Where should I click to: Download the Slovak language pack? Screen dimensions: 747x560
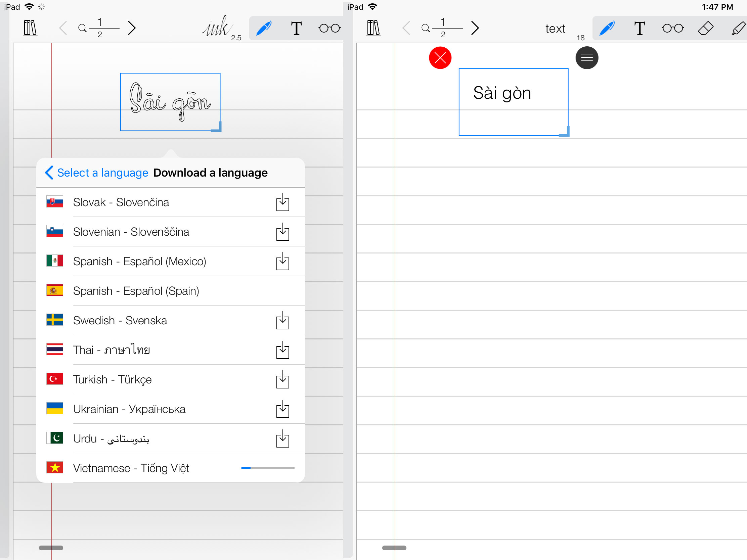pyautogui.click(x=282, y=202)
